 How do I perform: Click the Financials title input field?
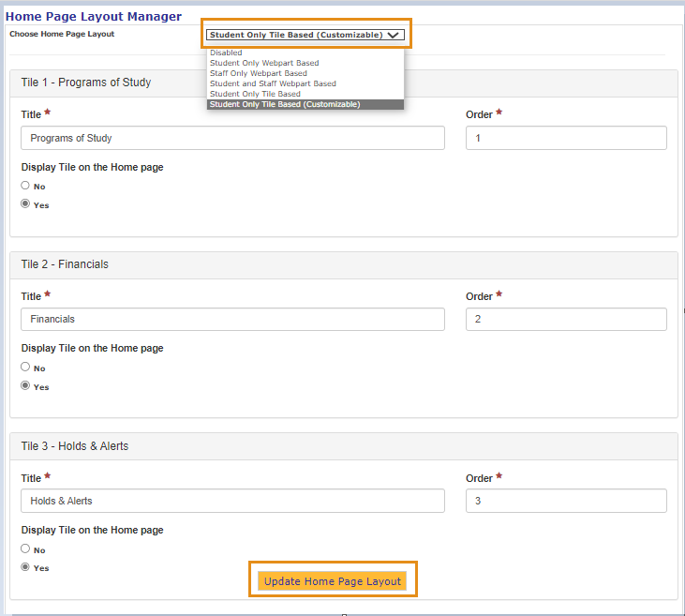(232, 319)
